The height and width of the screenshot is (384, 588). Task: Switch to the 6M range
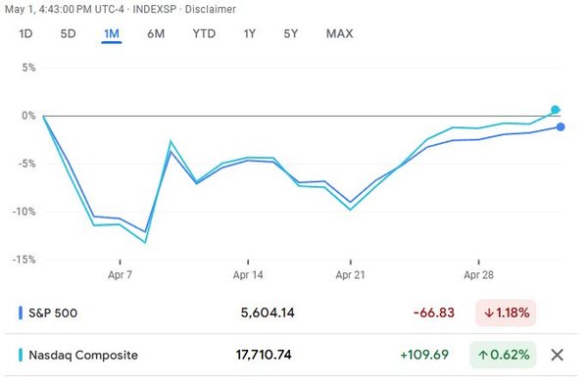156,33
